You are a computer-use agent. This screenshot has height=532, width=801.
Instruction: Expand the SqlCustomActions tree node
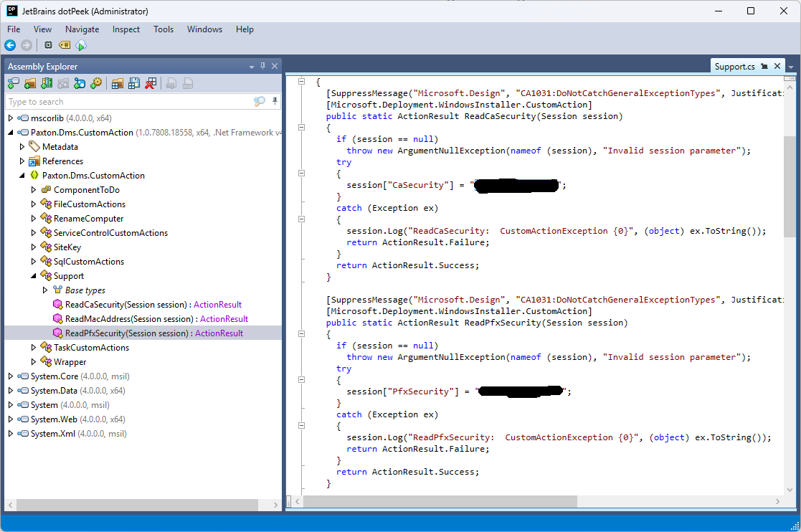tap(34, 262)
